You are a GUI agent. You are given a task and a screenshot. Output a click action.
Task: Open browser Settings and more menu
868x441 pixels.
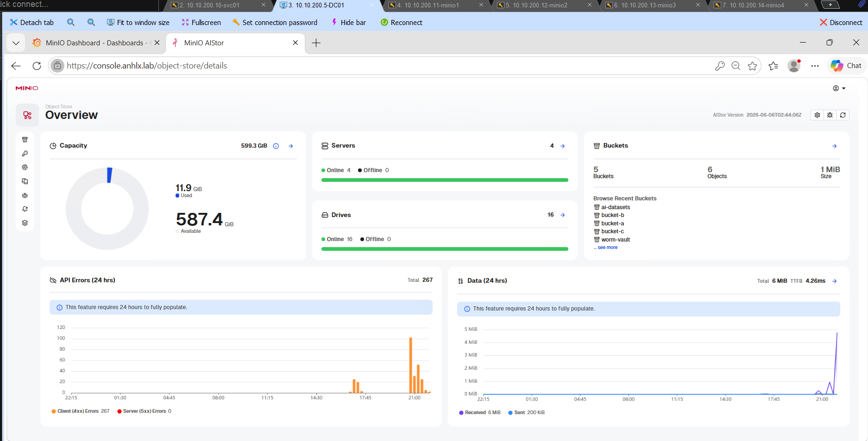pos(815,66)
